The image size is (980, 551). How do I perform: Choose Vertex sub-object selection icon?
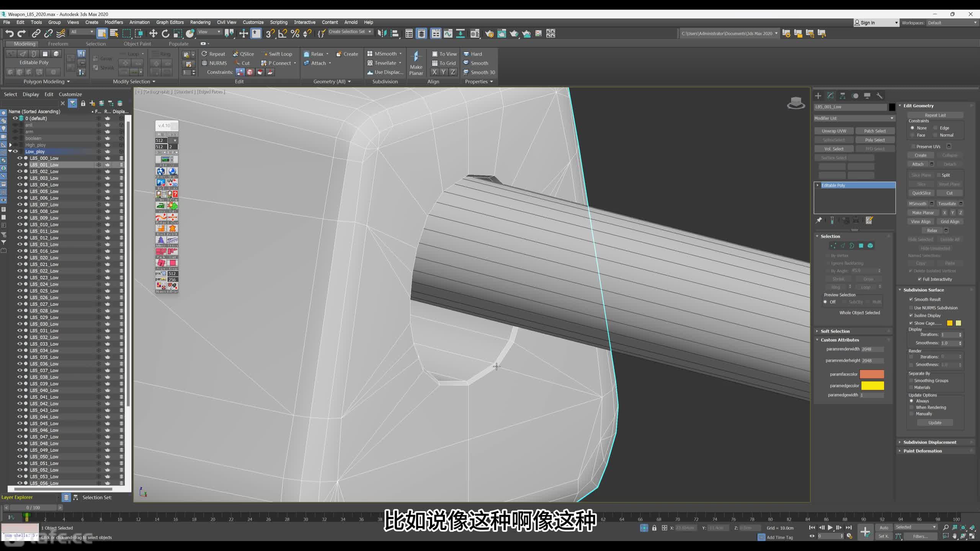tap(833, 246)
